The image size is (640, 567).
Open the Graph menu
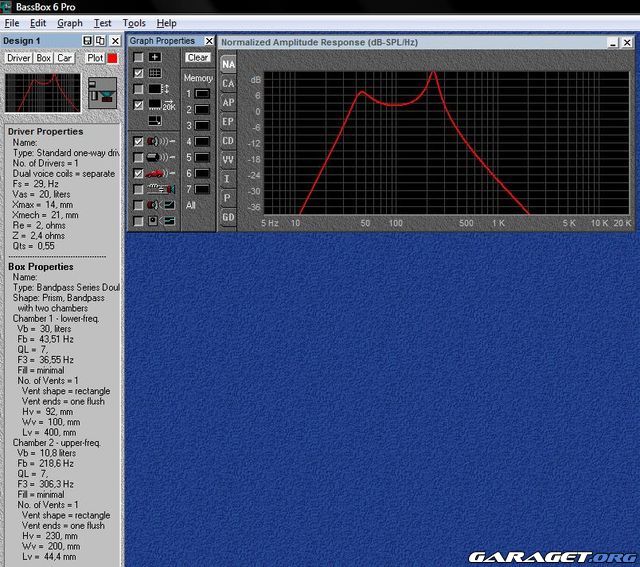coord(70,23)
